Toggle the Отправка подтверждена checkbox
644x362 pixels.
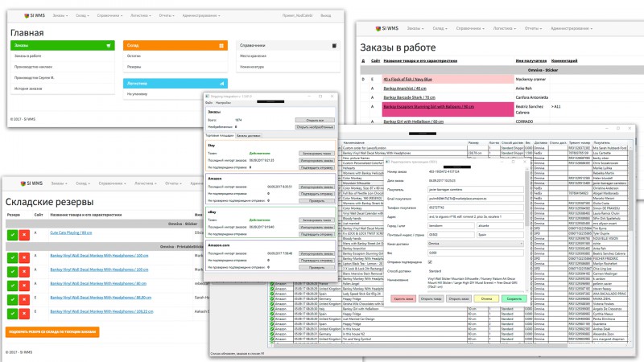[430, 262]
